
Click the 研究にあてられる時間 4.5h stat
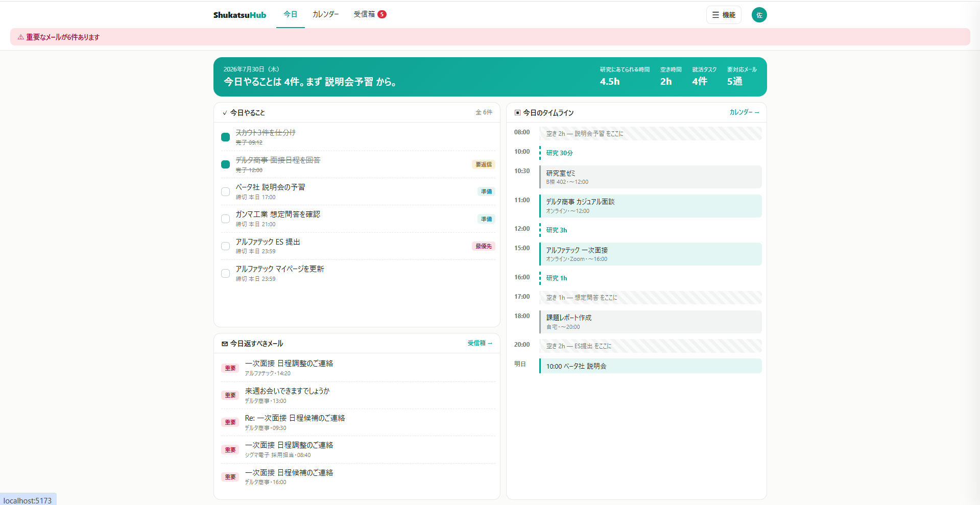625,76
